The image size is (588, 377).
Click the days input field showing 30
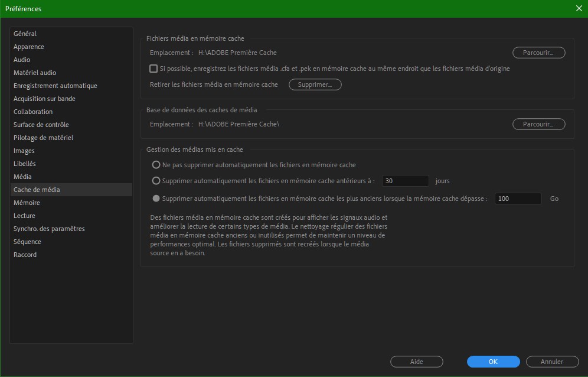[x=405, y=181]
